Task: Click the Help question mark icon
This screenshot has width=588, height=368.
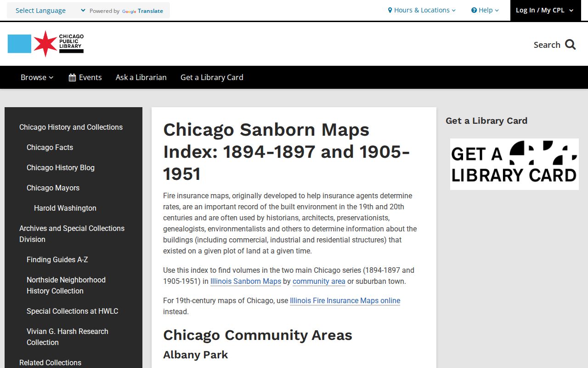Action: (x=474, y=10)
